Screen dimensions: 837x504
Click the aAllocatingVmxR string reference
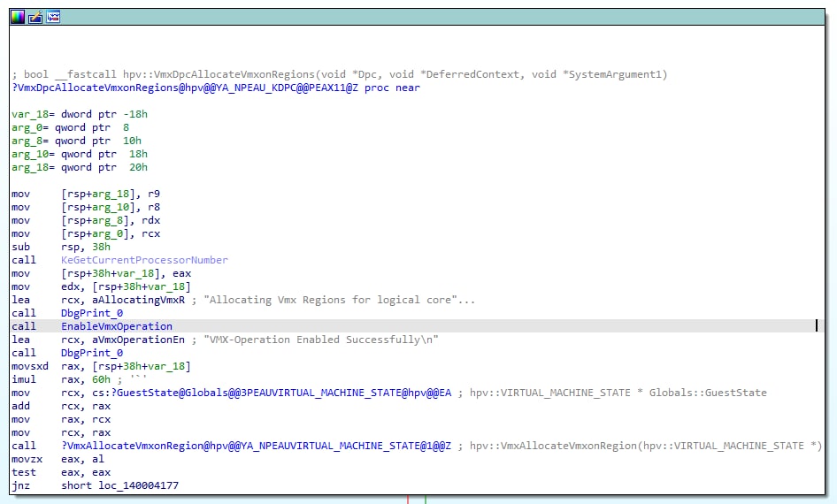tap(138, 300)
